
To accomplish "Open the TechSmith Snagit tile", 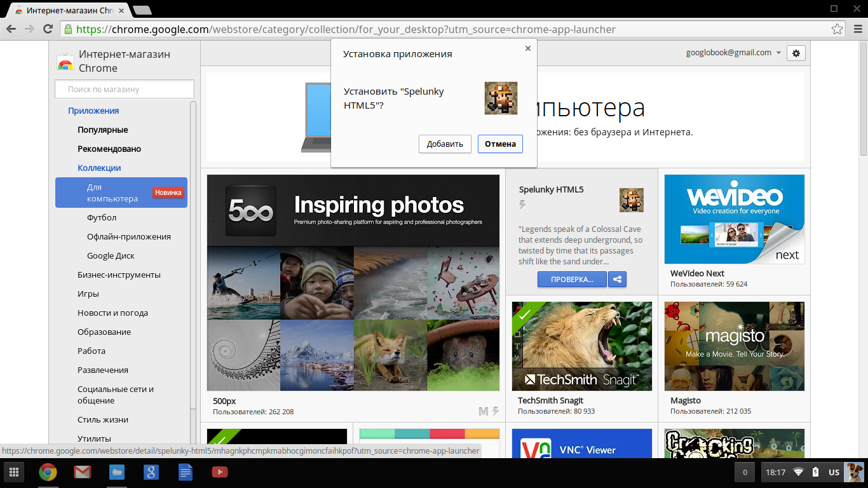I will (581, 358).
